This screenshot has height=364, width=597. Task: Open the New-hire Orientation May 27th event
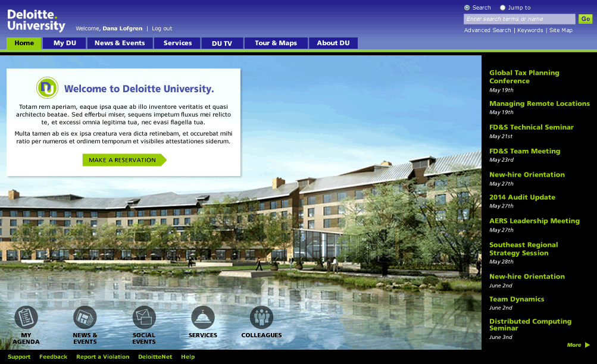pos(527,175)
